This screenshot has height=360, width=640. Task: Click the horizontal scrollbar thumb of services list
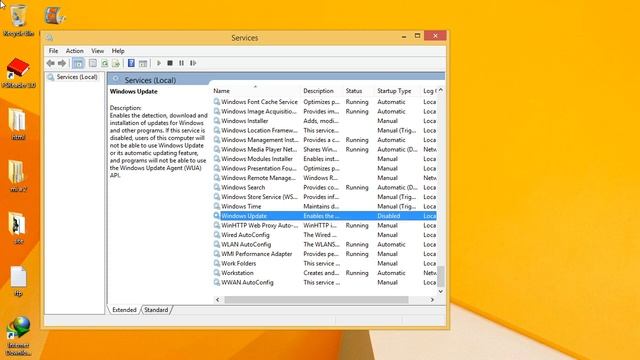click(316, 300)
